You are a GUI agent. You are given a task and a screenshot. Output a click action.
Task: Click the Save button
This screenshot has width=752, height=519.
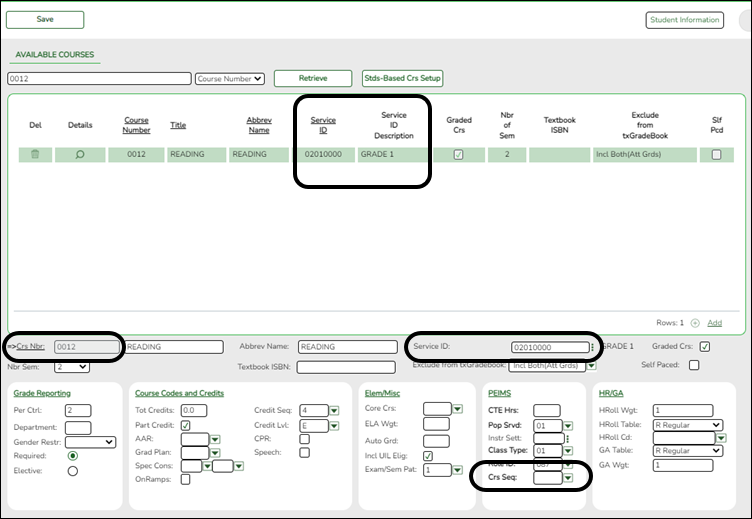pyautogui.click(x=45, y=19)
